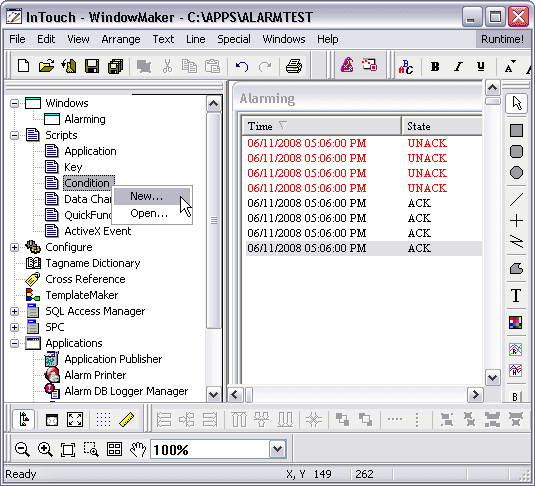Viewport: 535px width, 486px height.
Task: Select Application Publisher in tree
Action: (x=113, y=359)
